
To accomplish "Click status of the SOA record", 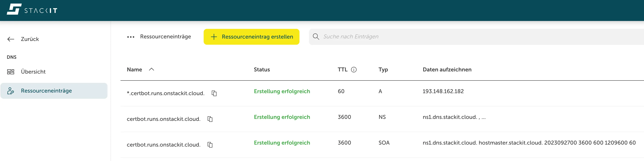I will coord(282,143).
